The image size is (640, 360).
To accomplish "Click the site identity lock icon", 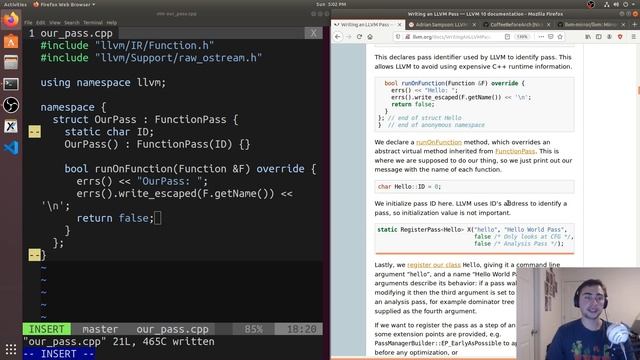I will click(x=407, y=37).
